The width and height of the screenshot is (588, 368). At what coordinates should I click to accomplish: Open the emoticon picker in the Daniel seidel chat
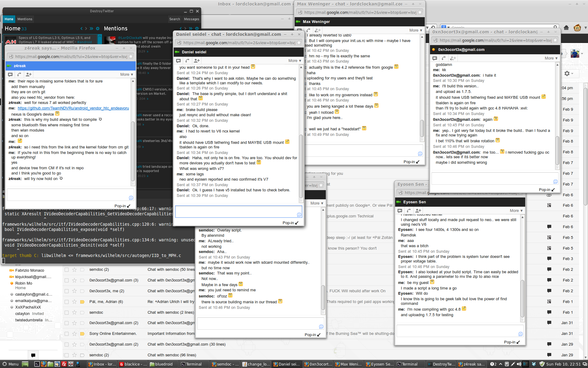(299, 215)
